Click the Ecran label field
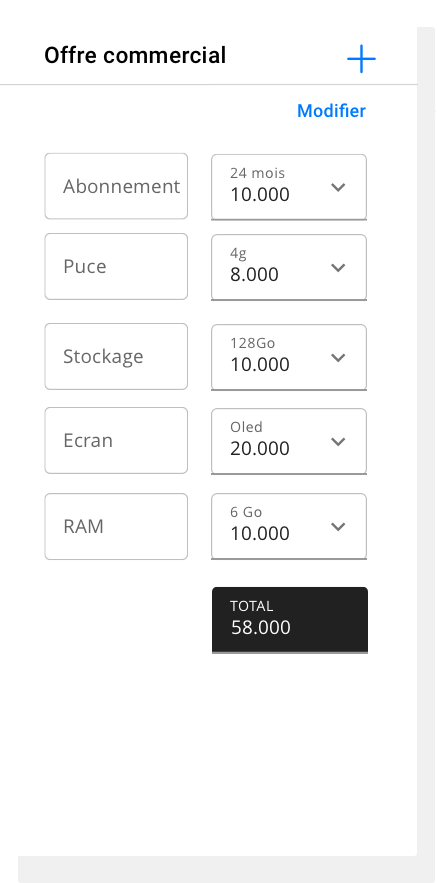 tap(116, 440)
